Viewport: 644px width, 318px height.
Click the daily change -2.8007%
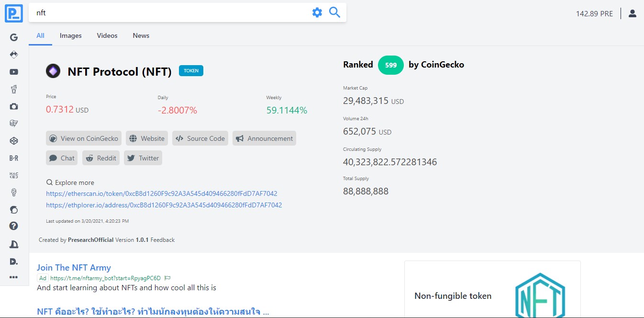tap(178, 111)
